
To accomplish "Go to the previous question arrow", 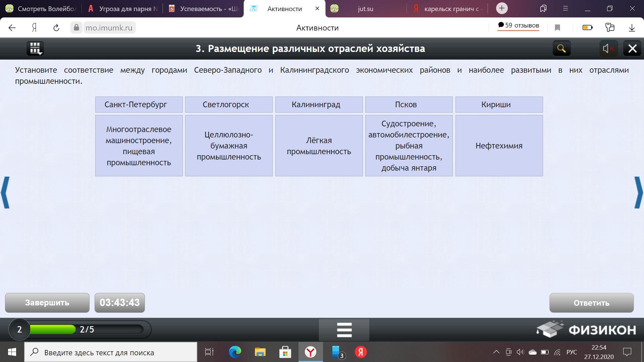I will (x=5, y=192).
